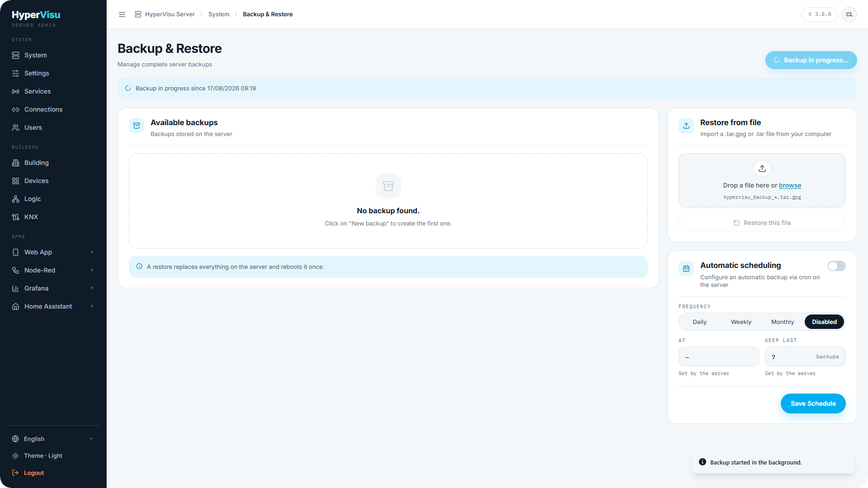Click the Services broadcast icon
The height and width of the screenshot is (488, 868).
point(15,91)
